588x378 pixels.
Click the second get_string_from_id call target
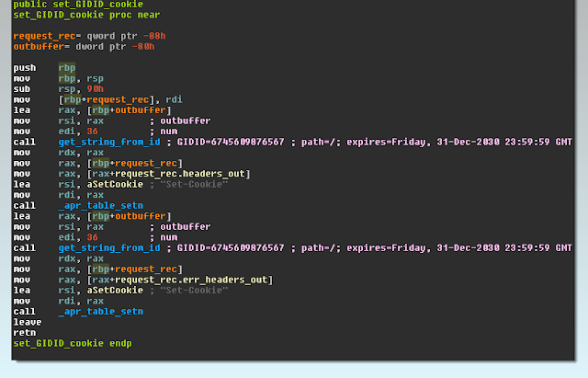tap(109, 247)
